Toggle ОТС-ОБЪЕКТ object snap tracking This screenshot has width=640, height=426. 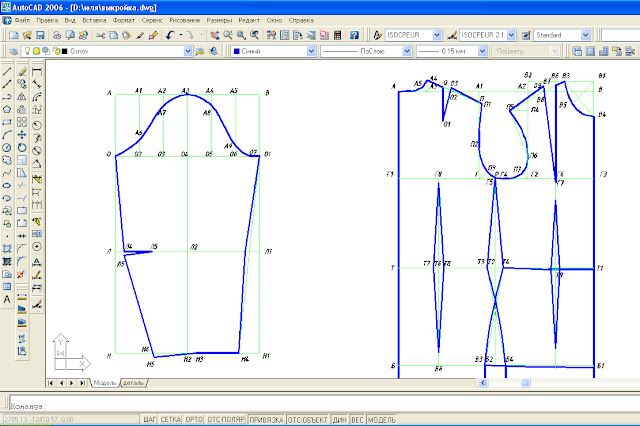pyautogui.click(x=308, y=419)
